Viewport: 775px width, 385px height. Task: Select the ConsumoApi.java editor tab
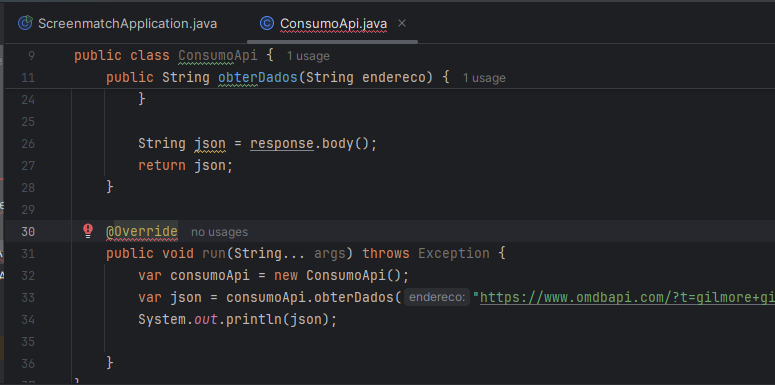333,23
